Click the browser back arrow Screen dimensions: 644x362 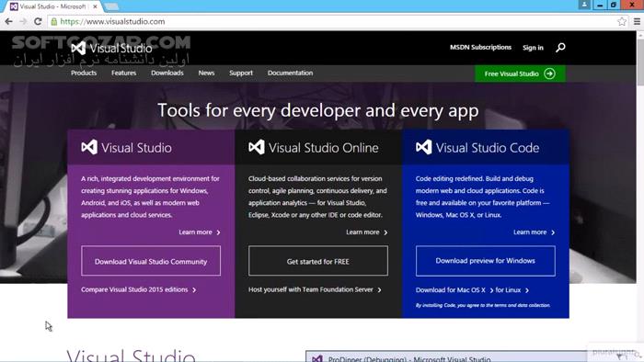click(x=8, y=21)
